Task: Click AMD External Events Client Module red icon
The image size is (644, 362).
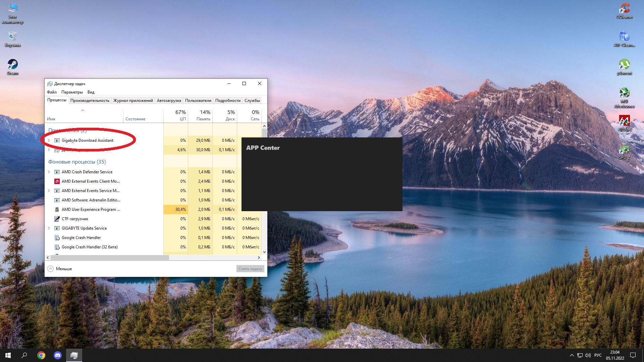Action: point(57,181)
